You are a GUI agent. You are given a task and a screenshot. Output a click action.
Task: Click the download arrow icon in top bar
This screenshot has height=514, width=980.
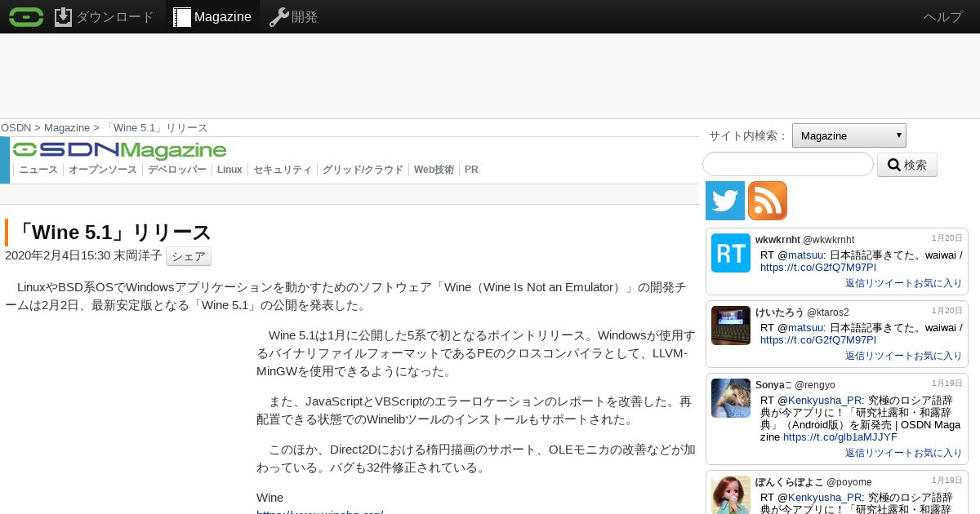click(x=64, y=16)
